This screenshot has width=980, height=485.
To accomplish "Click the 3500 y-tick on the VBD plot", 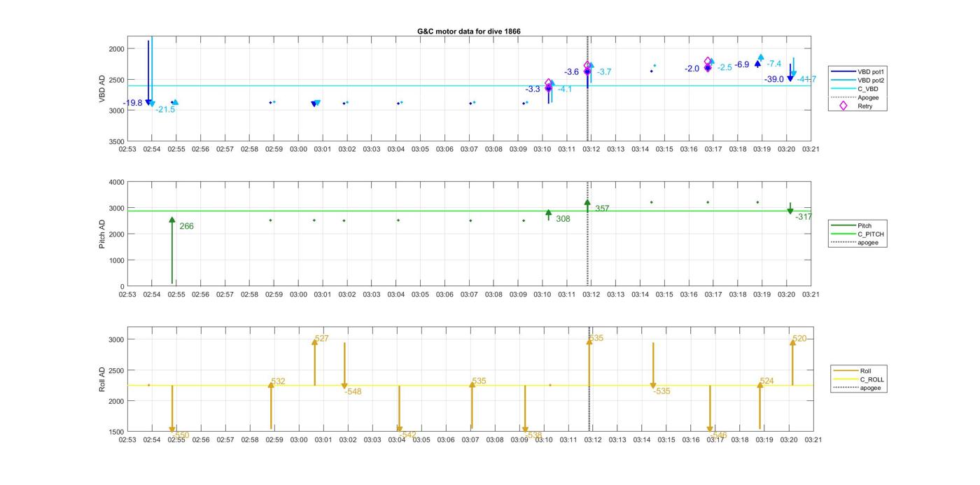I will click(x=116, y=141).
